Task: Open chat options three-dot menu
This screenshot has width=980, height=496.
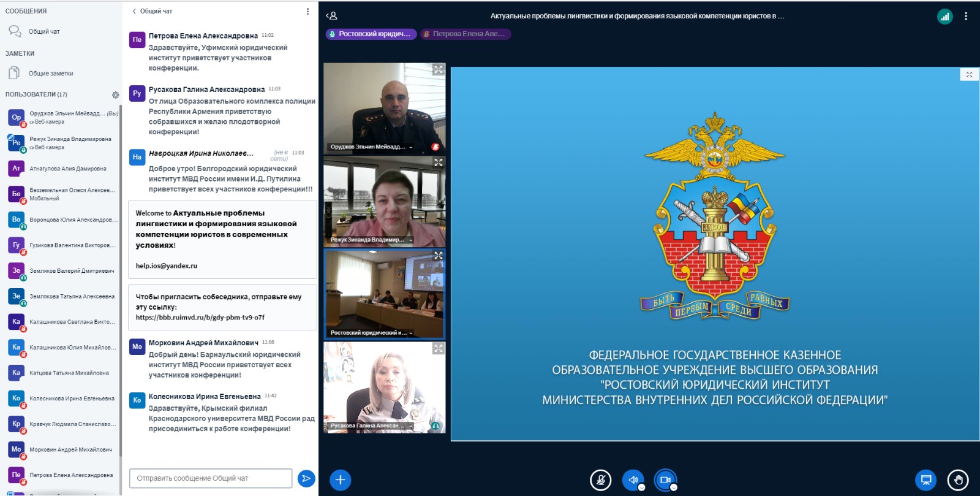Action: [307, 11]
